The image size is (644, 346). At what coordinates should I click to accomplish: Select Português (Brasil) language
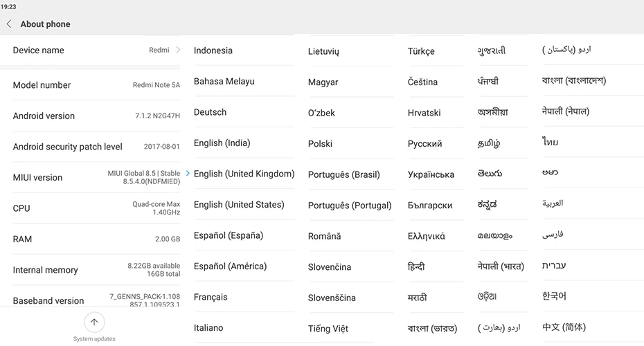[343, 175]
